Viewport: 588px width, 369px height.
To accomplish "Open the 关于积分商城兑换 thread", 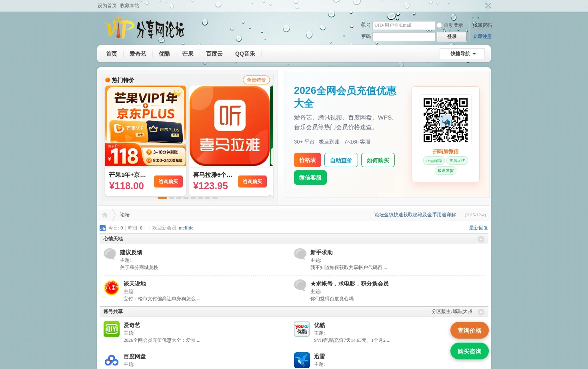I will (139, 267).
